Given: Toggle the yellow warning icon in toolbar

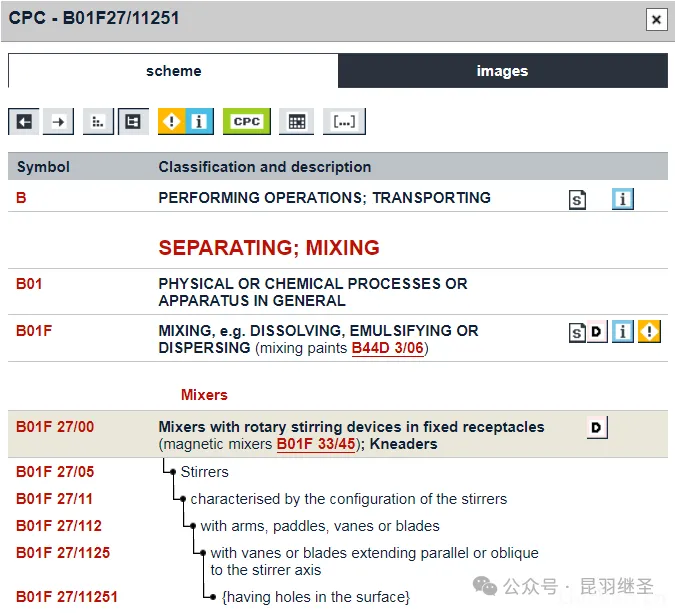Looking at the screenshot, I should (x=172, y=122).
